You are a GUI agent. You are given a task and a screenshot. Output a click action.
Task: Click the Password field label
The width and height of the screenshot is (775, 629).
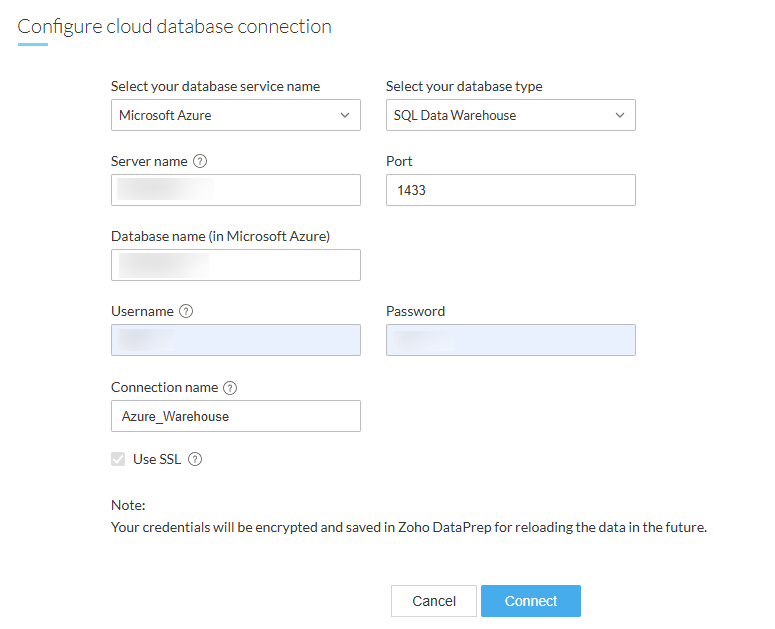point(415,311)
